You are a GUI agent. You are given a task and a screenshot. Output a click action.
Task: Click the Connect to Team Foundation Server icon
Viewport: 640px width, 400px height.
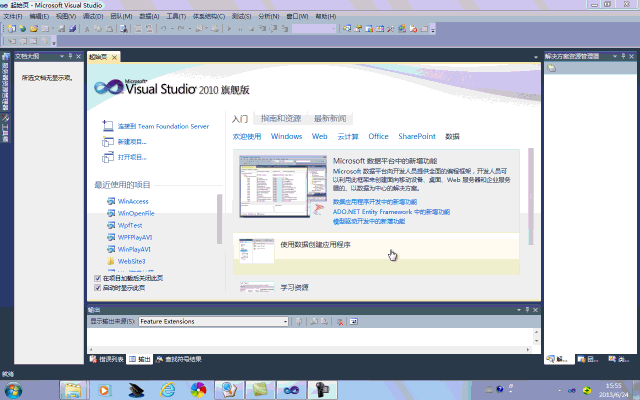point(108,126)
